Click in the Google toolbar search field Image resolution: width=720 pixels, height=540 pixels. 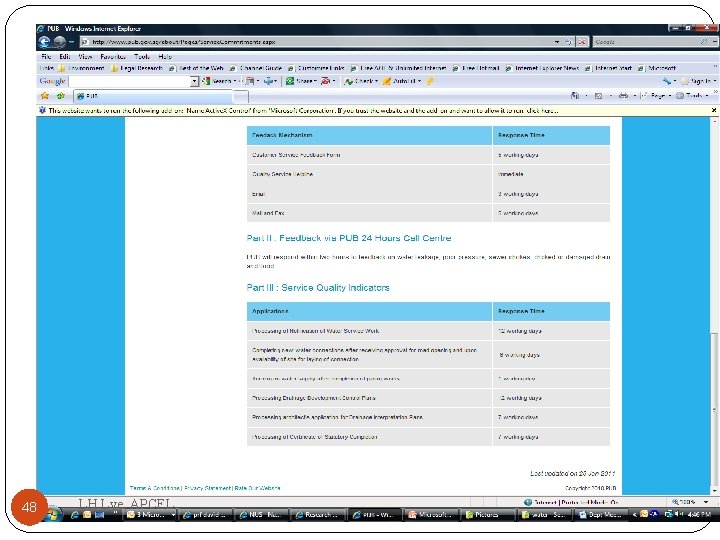click(129, 81)
